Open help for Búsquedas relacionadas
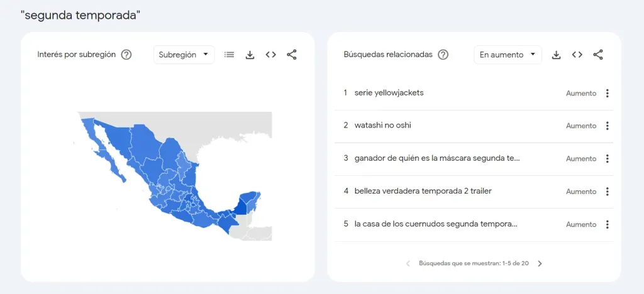 pos(443,55)
